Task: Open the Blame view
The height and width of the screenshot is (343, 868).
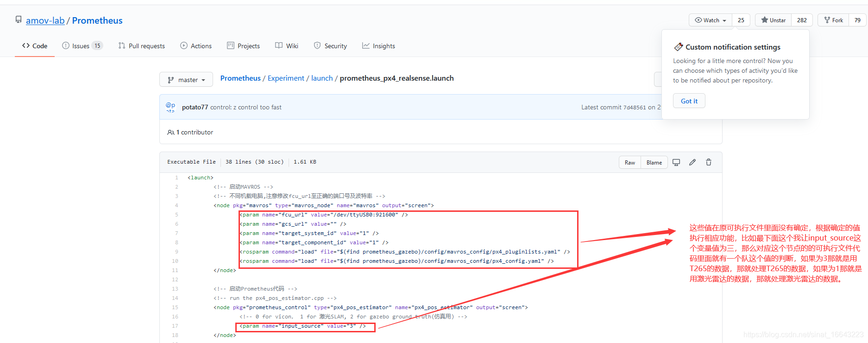Action: [654, 162]
